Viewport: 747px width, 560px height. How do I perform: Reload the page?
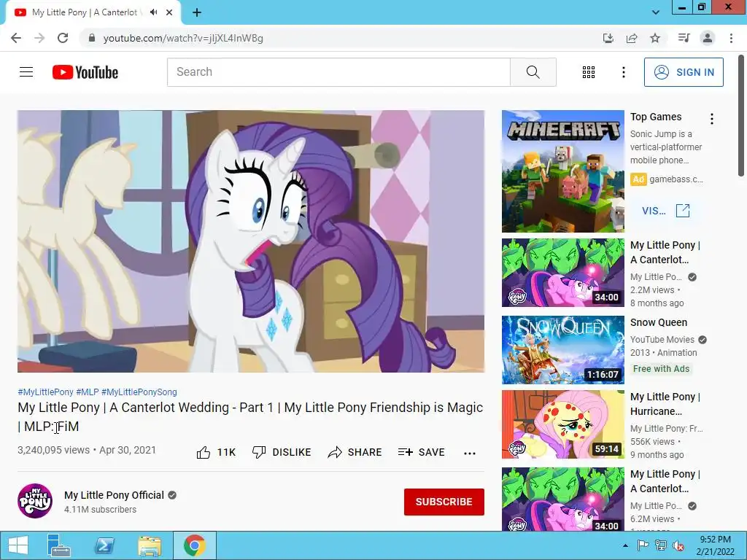63,38
